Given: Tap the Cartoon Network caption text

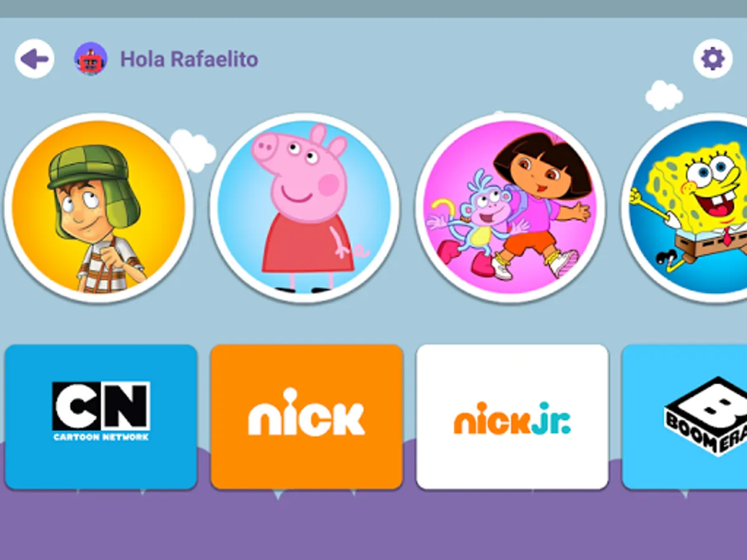Looking at the screenshot, I should (x=101, y=437).
